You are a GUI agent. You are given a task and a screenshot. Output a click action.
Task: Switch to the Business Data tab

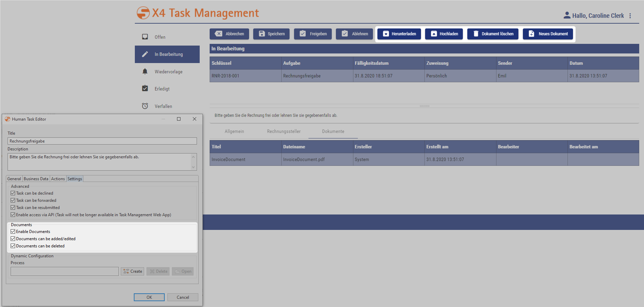36,179
